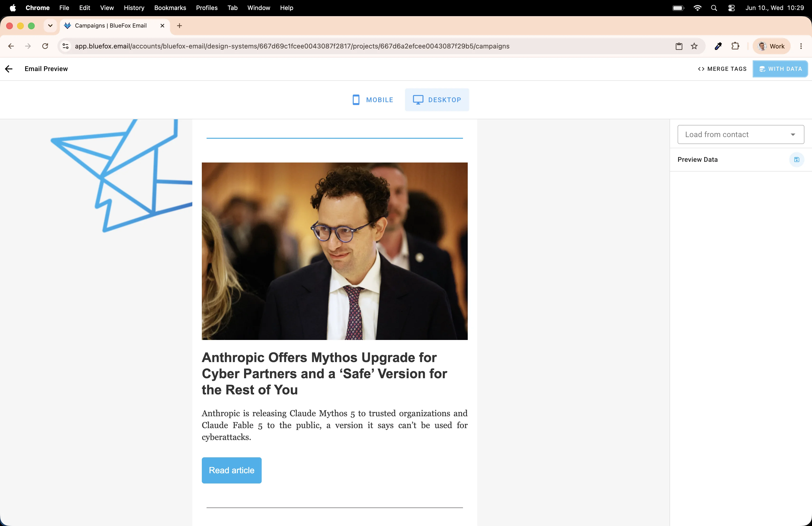
Task: Click the browser back arrow
Action: 11,46
